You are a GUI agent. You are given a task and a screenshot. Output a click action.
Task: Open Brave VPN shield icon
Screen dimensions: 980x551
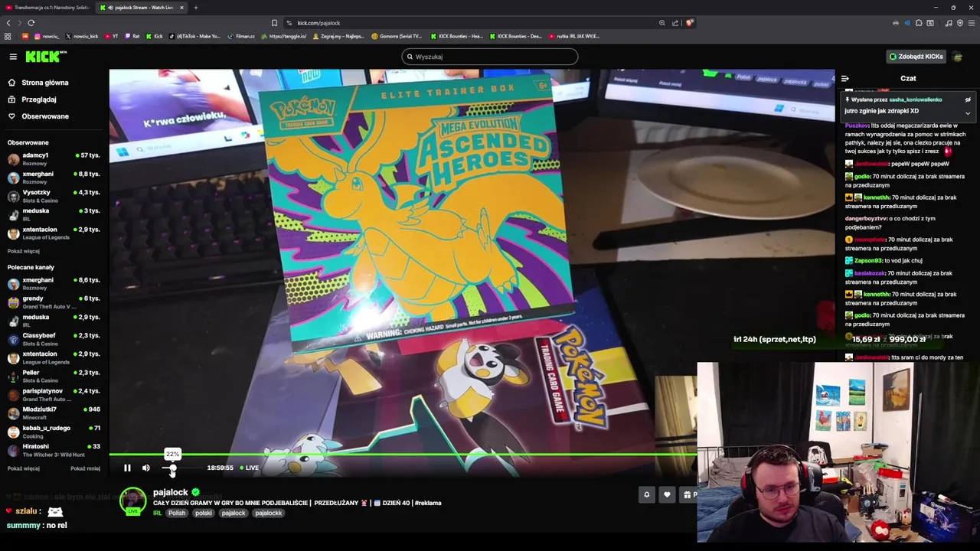(x=959, y=23)
